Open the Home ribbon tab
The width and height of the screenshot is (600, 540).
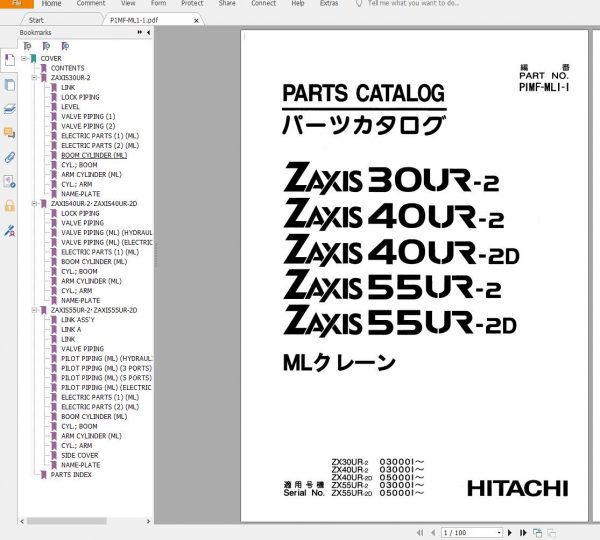coord(51,3)
